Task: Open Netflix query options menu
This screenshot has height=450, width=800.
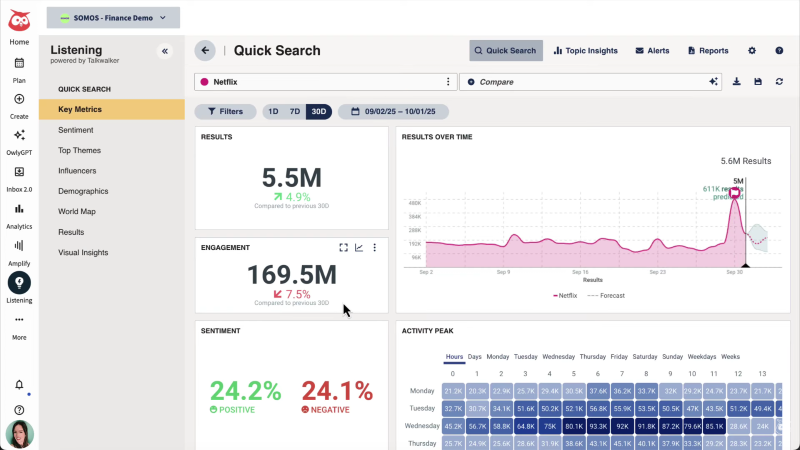Action: click(447, 81)
